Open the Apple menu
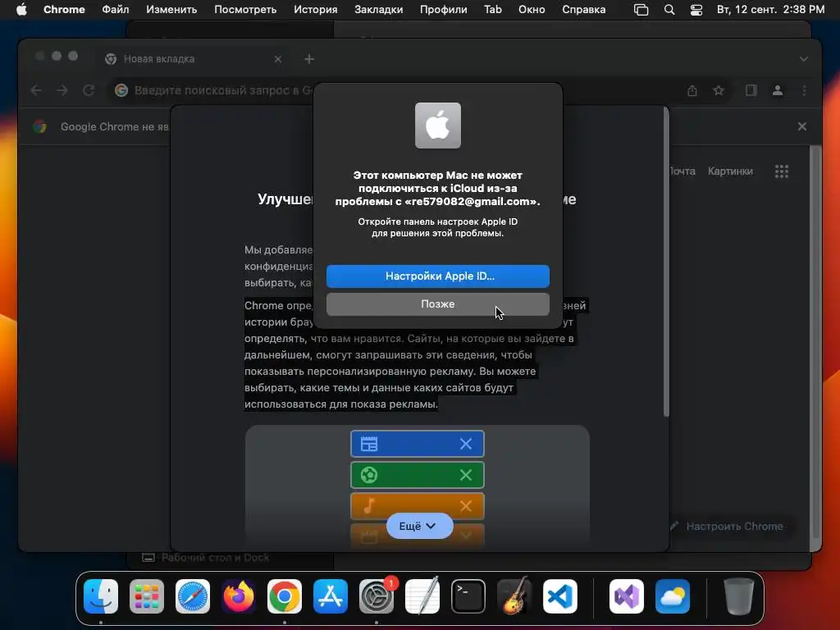 pyautogui.click(x=21, y=9)
